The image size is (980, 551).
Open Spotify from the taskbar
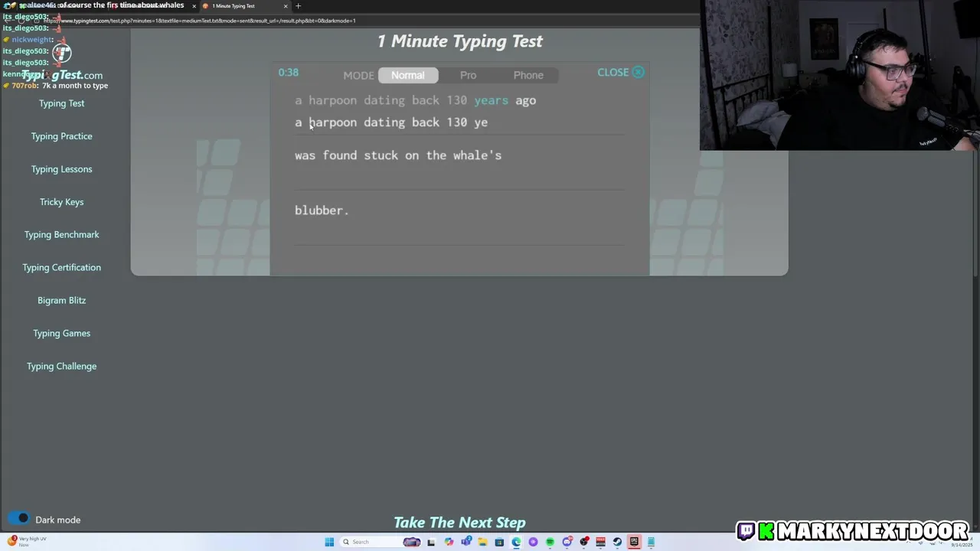pyautogui.click(x=550, y=542)
